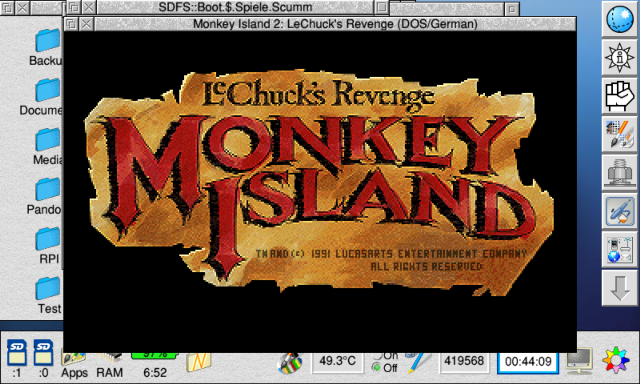Click the 419568 counter display

click(464, 362)
